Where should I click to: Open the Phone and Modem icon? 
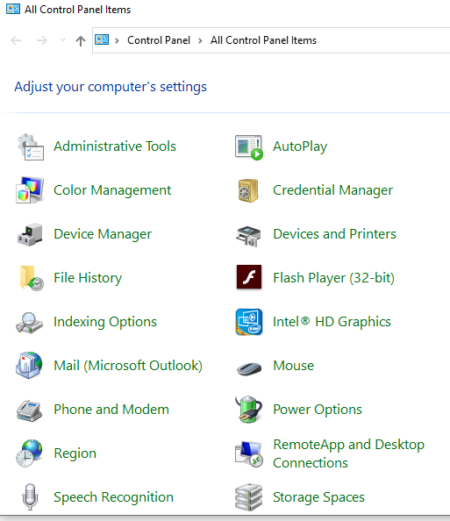[29, 410]
